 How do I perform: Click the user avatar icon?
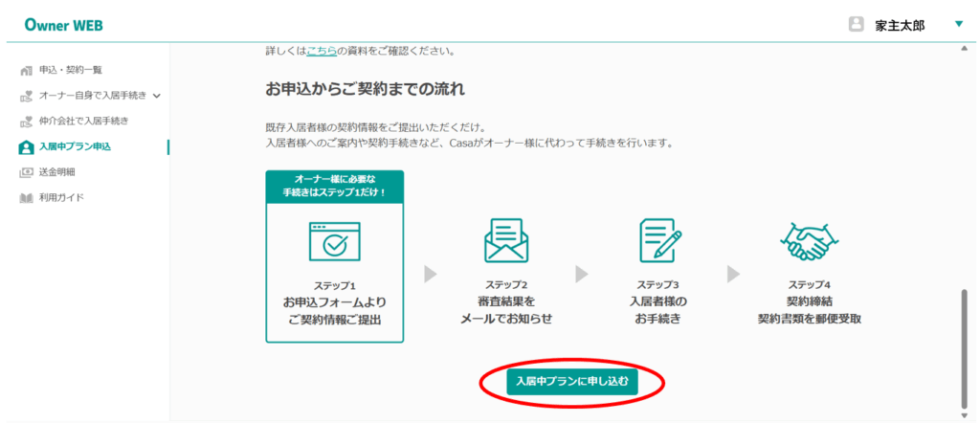point(856,25)
